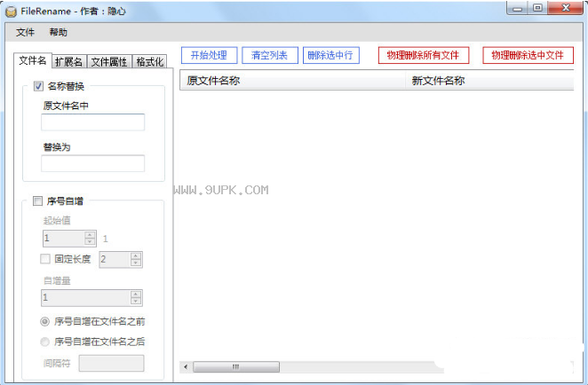Toggle the 固定长度 checkbox

[45, 259]
